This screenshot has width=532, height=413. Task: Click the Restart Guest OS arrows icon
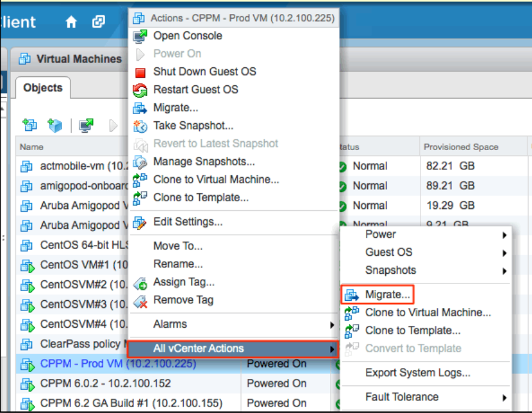(140, 90)
